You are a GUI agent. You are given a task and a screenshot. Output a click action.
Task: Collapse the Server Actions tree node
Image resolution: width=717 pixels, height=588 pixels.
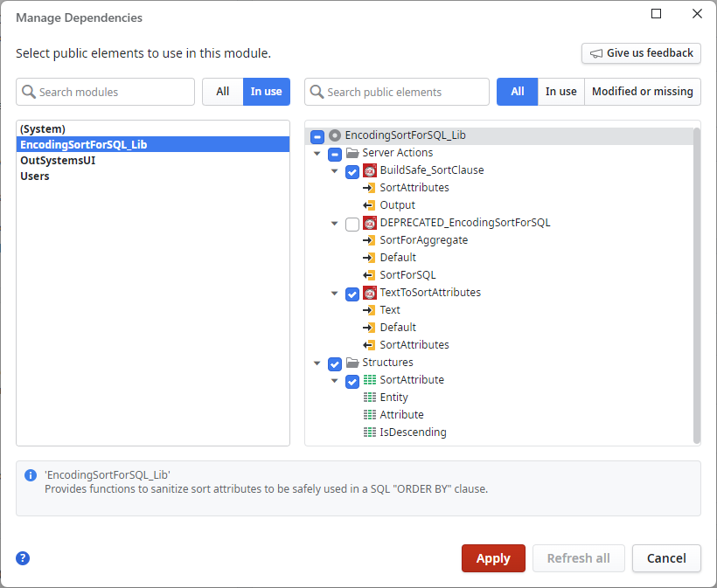317,154
